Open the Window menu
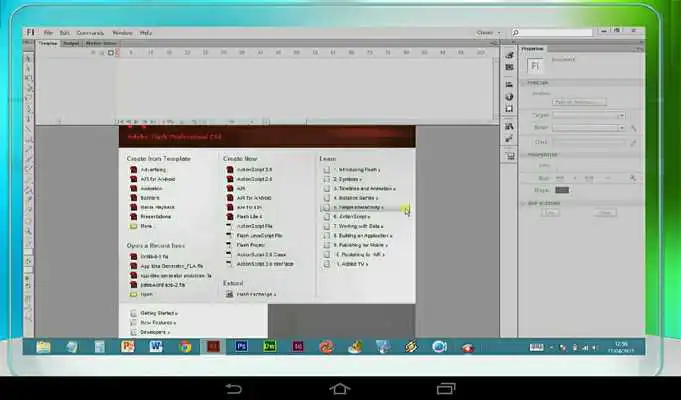Screen dimensions: 681x400 (122, 33)
